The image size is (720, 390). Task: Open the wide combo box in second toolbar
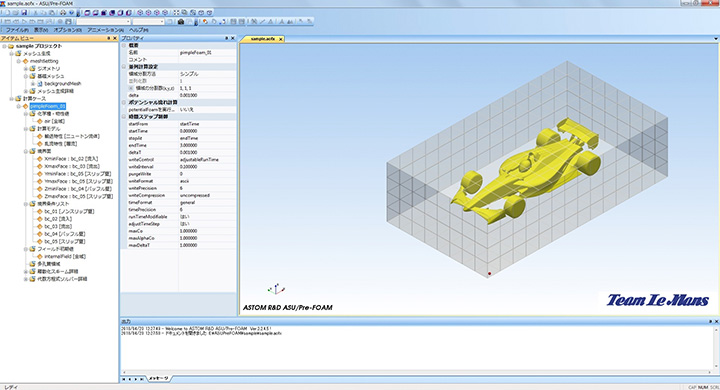tap(103, 22)
